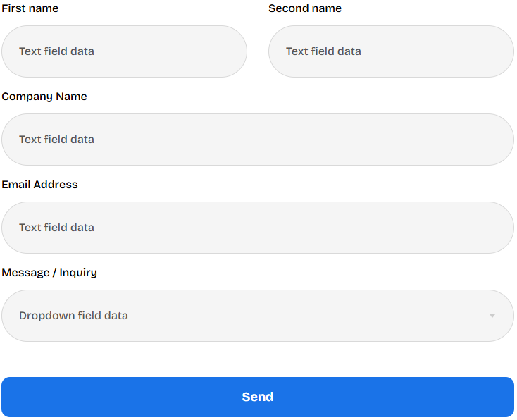
Task: Click the "Message / Inquiry" label
Action: 49,273
